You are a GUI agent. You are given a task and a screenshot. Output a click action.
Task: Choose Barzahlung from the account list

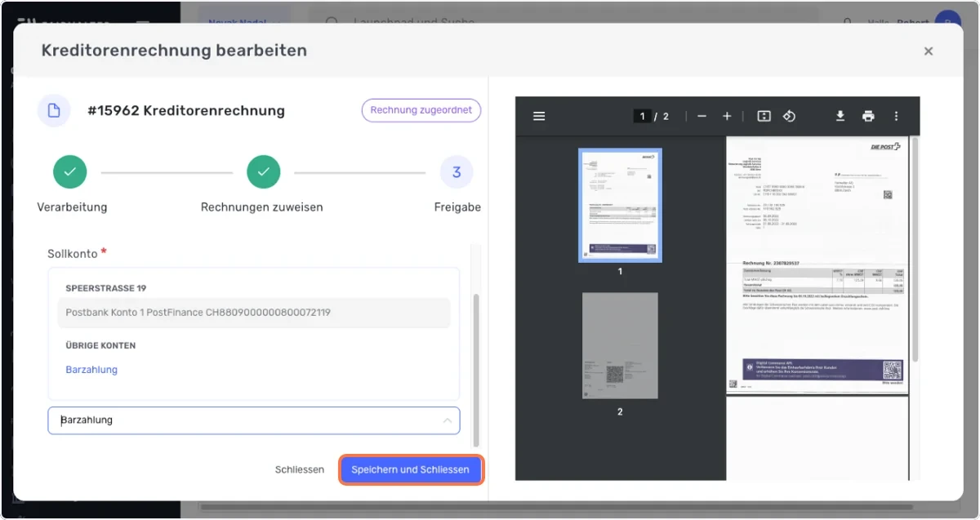coord(91,370)
